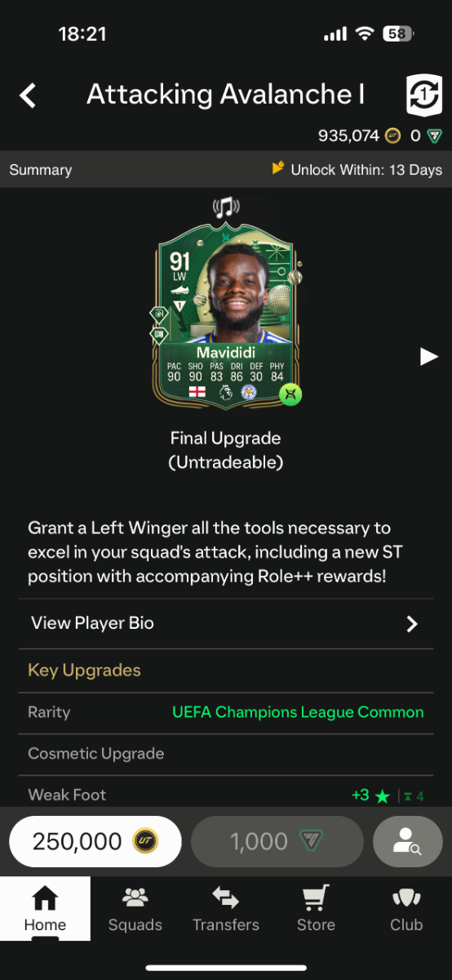Viewport: 452px width, 980px height.
Task: Unlock evolution for 250,000 coins
Action: [x=95, y=841]
